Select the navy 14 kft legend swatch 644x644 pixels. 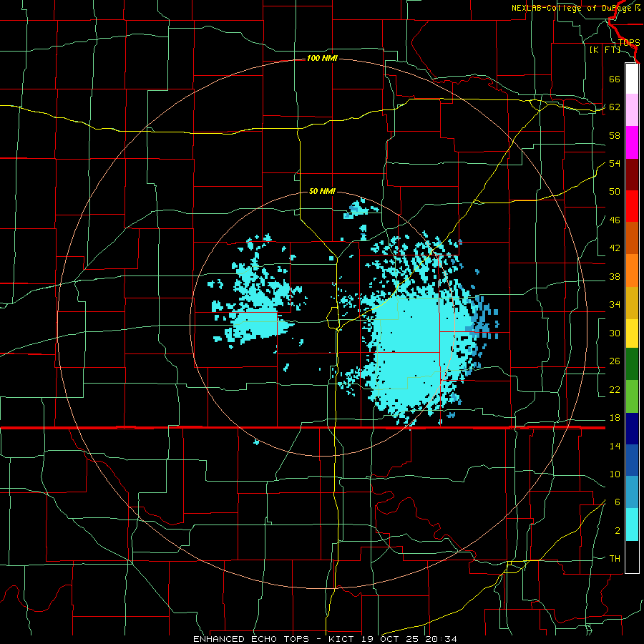coord(632,429)
